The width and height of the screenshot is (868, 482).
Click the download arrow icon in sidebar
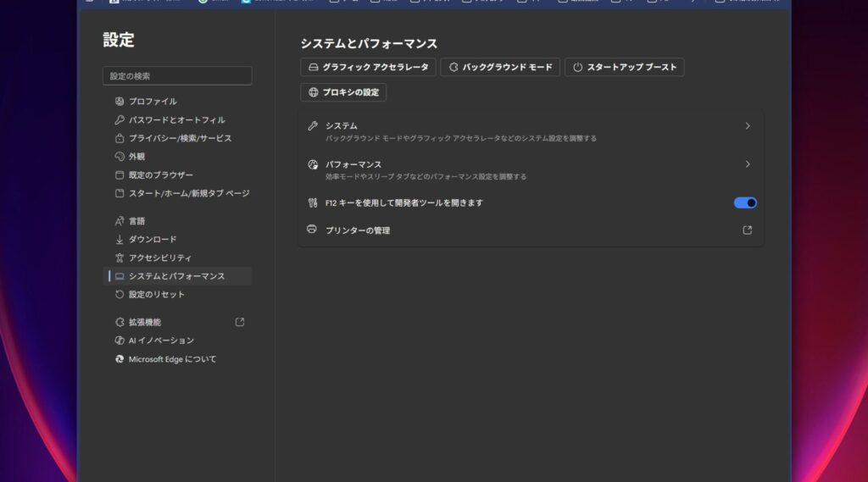120,240
